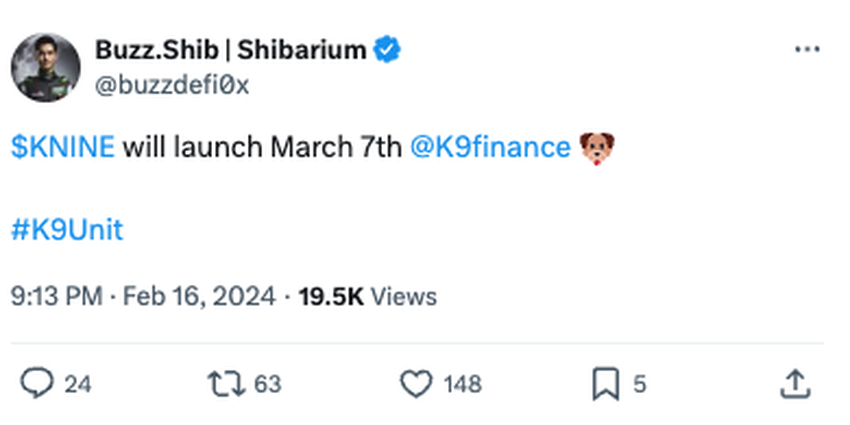Open the #K9Unit hashtag
Image resolution: width=850 pixels, height=425 pixels.
tap(67, 230)
